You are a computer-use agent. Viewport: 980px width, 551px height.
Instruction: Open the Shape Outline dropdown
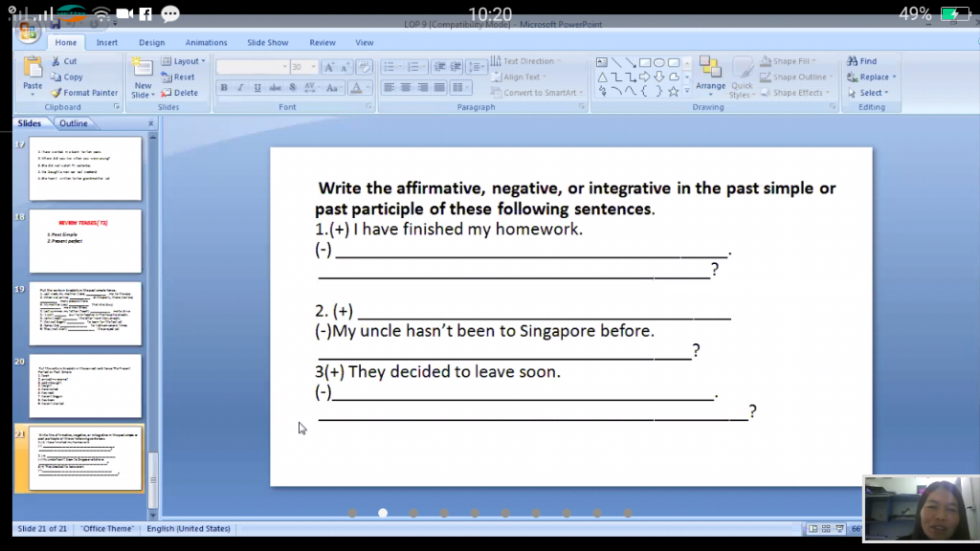tap(797, 77)
